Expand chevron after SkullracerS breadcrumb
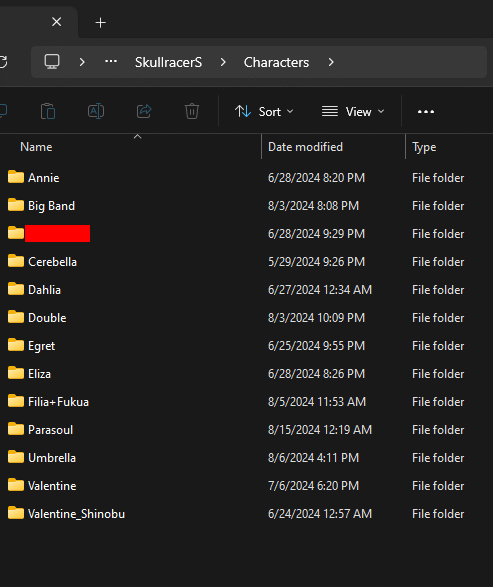493x587 pixels. coord(223,62)
